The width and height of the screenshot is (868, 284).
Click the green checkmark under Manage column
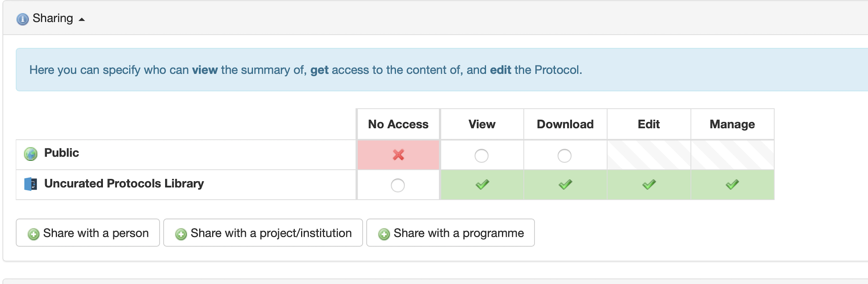[x=732, y=184]
